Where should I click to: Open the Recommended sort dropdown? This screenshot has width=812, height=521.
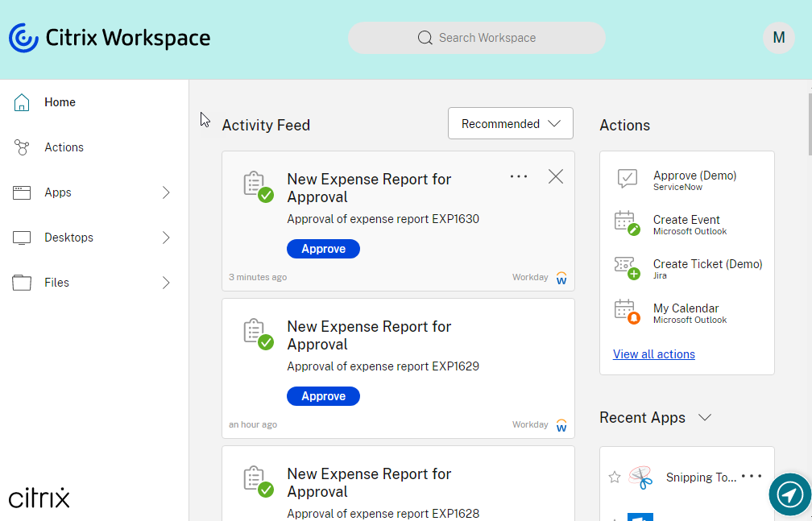510,123
